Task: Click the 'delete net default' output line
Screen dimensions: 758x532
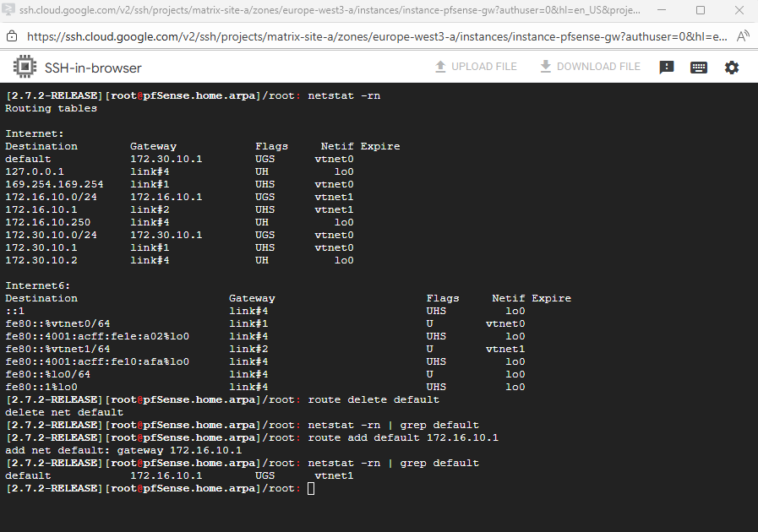Action: tap(64, 412)
